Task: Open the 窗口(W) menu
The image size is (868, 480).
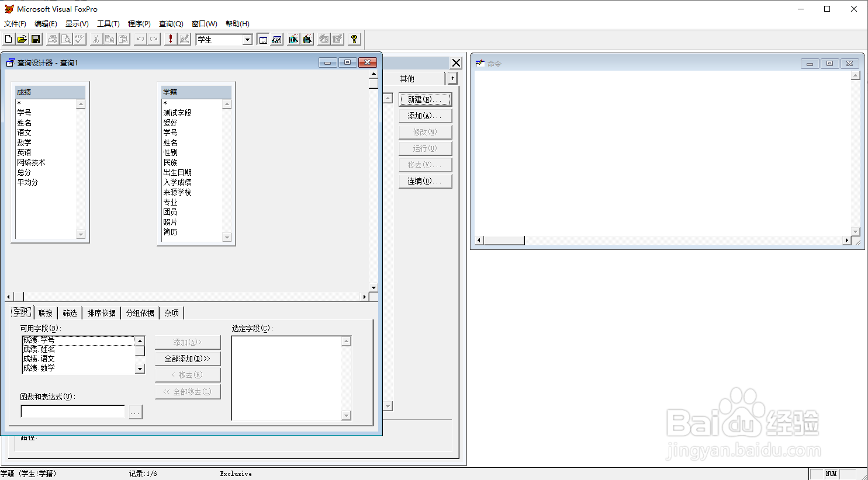Action: tap(205, 24)
